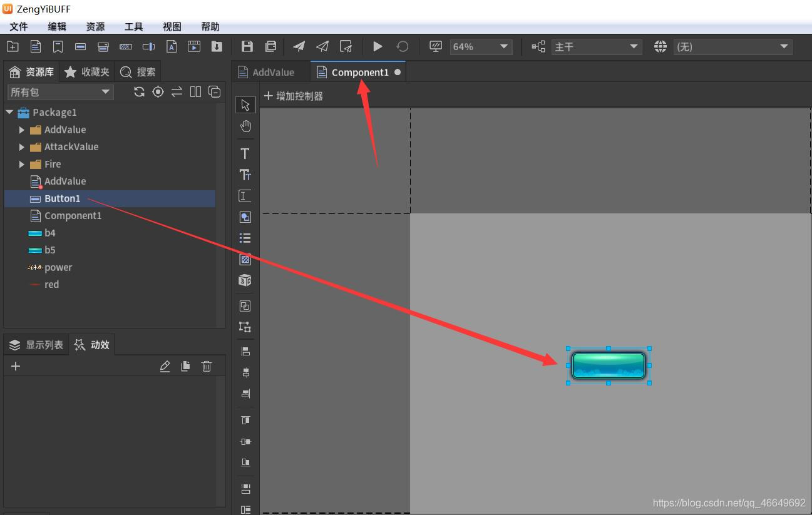
Task: Open the publish settings icon
Action: pos(346,46)
